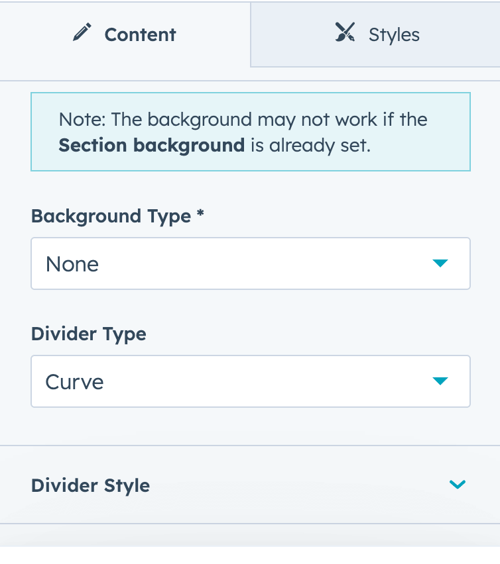The height and width of the screenshot is (564, 500).
Task: Click the Background Type label
Action: [x=118, y=217]
